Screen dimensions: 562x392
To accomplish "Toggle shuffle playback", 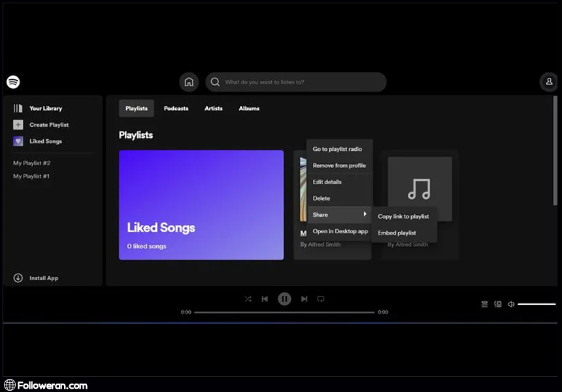I will (248, 299).
